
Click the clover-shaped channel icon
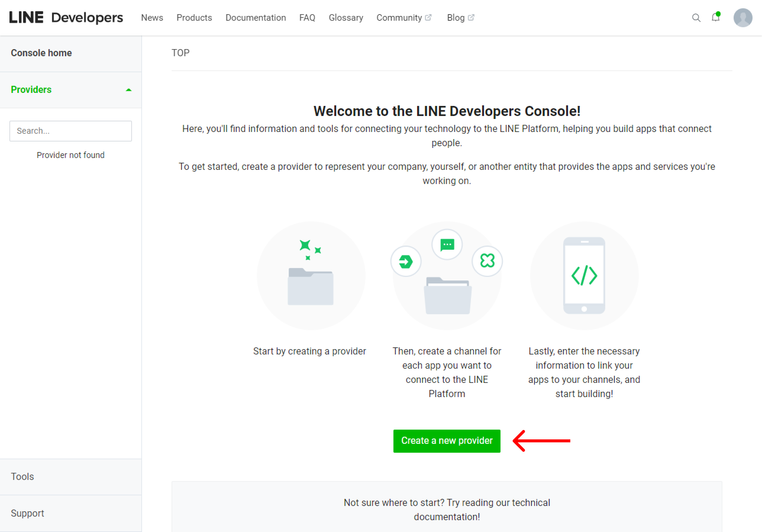click(x=487, y=261)
